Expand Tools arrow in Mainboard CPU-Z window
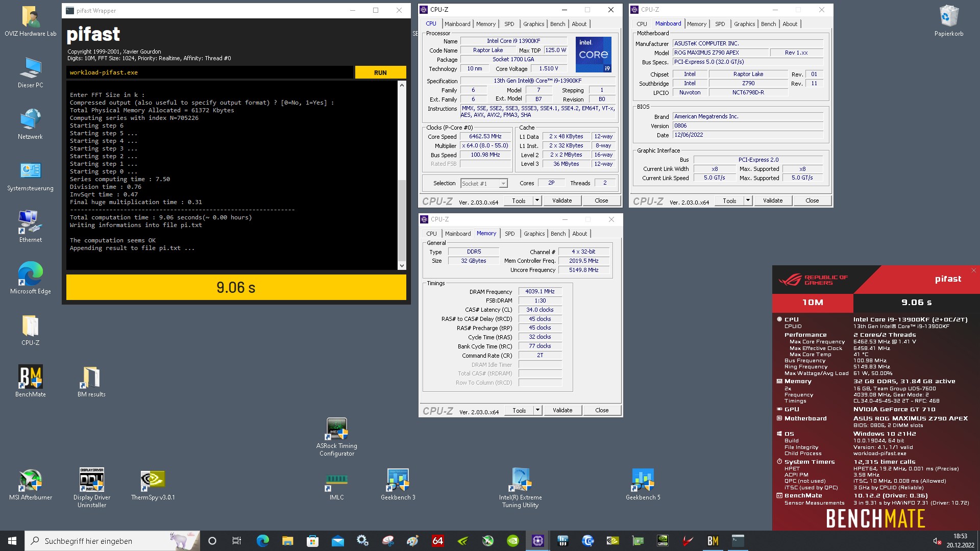This screenshot has height=551, width=980. 748,201
